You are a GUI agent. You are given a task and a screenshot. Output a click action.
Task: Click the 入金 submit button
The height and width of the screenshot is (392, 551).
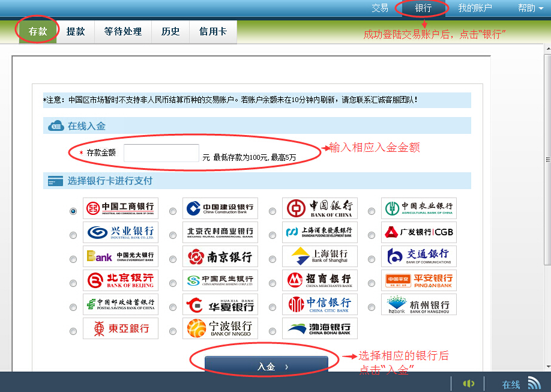tap(266, 365)
